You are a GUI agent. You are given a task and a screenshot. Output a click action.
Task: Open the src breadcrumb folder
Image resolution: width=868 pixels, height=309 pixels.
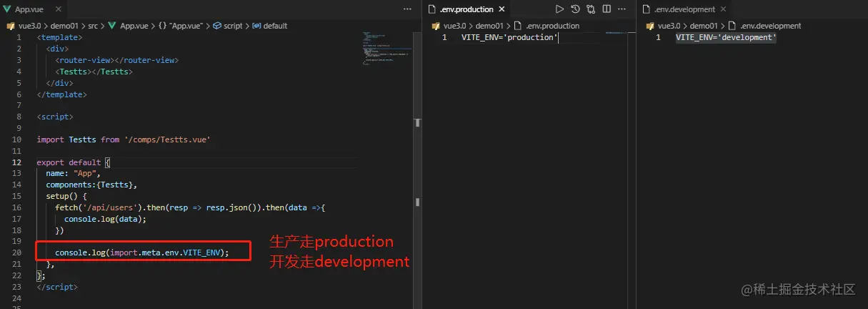click(x=93, y=26)
